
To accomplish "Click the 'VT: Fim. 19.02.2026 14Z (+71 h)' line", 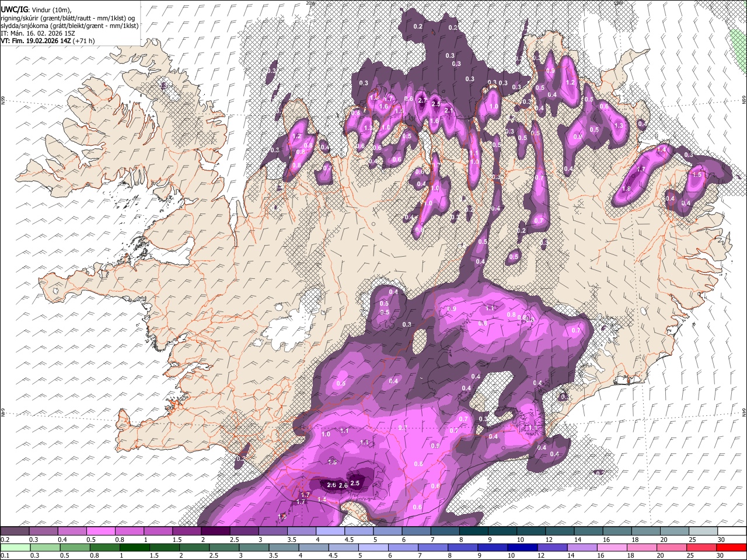I will [48, 41].
